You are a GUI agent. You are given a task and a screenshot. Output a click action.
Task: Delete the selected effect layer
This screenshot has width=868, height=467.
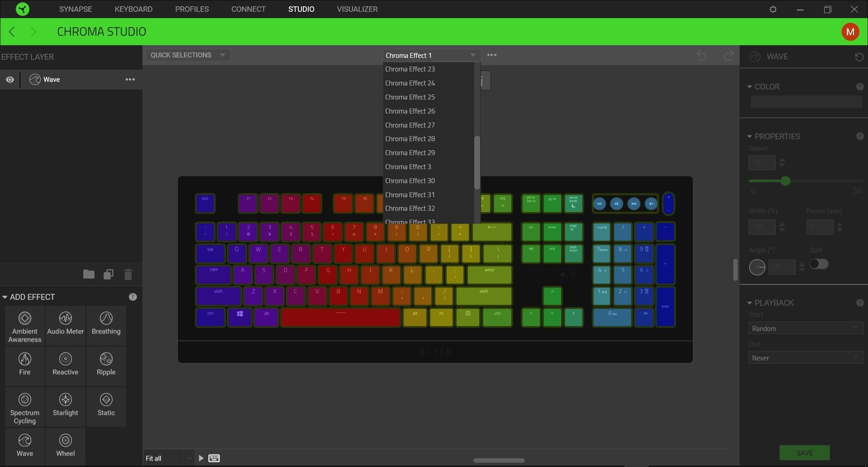coord(128,274)
